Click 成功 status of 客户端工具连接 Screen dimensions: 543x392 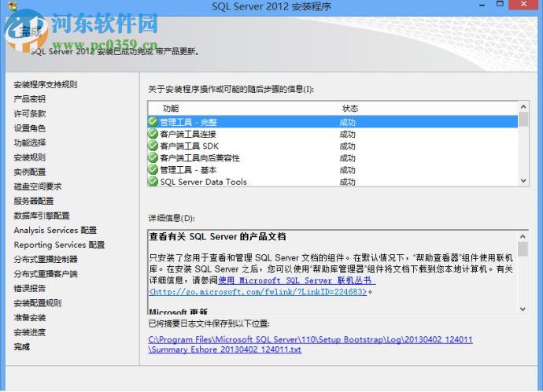347,135
